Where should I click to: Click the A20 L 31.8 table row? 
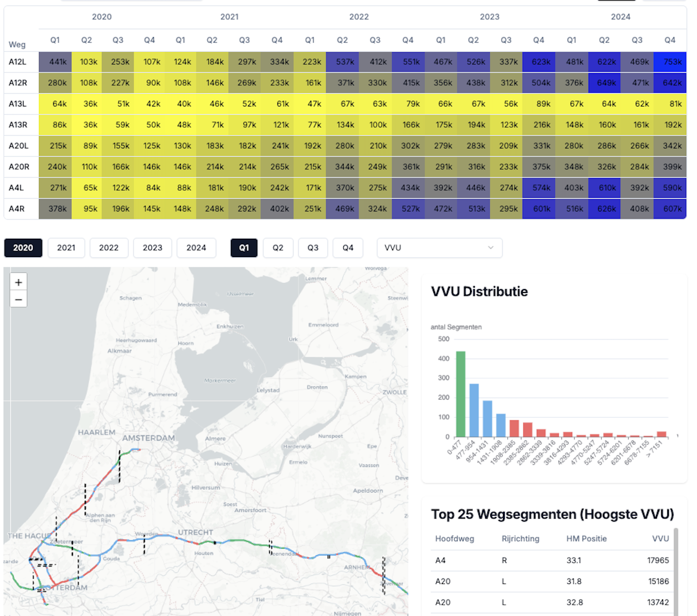click(552, 582)
